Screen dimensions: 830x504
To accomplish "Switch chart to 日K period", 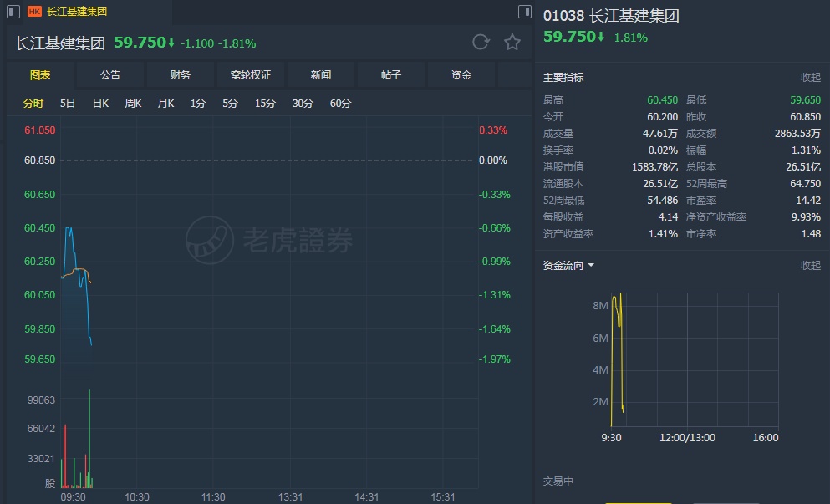I will 100,104.
